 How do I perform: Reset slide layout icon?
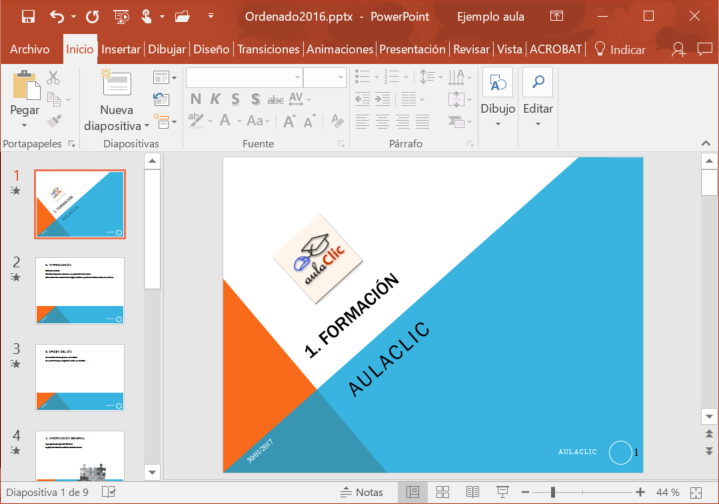pyautogui.click(x=161, y=99)
